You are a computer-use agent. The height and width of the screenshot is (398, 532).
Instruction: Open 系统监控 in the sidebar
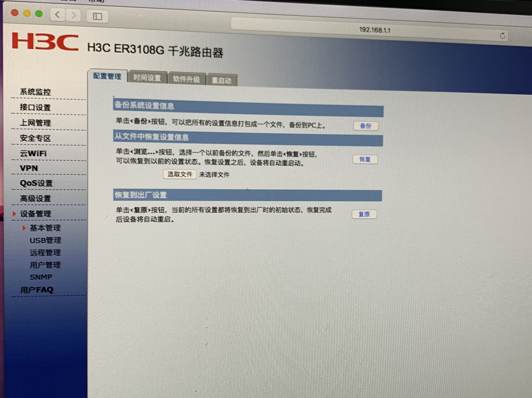(x=35, y=92)
